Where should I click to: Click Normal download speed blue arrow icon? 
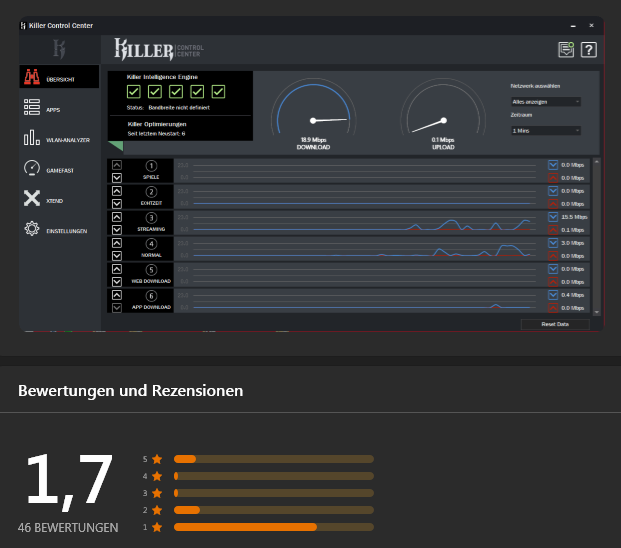click(553, 243)
